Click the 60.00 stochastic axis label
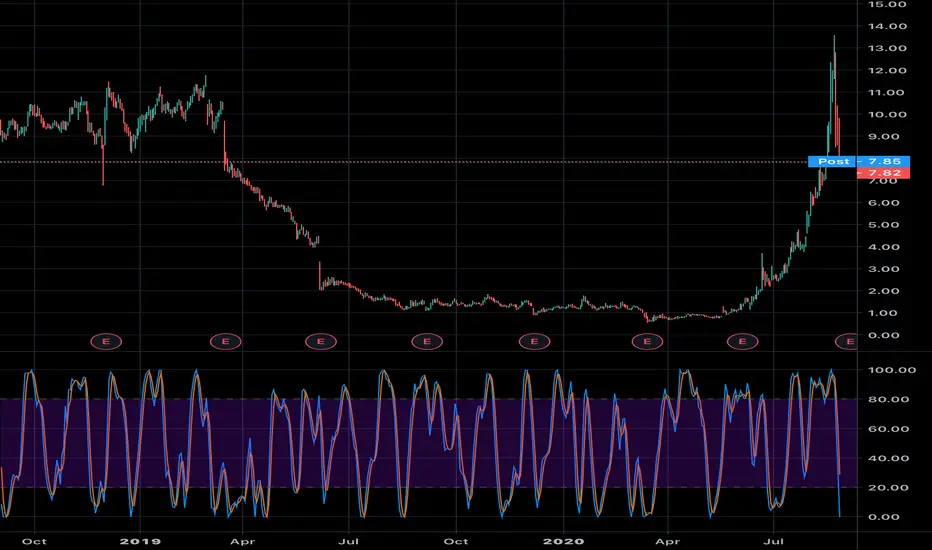The image size is (932, 550). click(889, 429)
